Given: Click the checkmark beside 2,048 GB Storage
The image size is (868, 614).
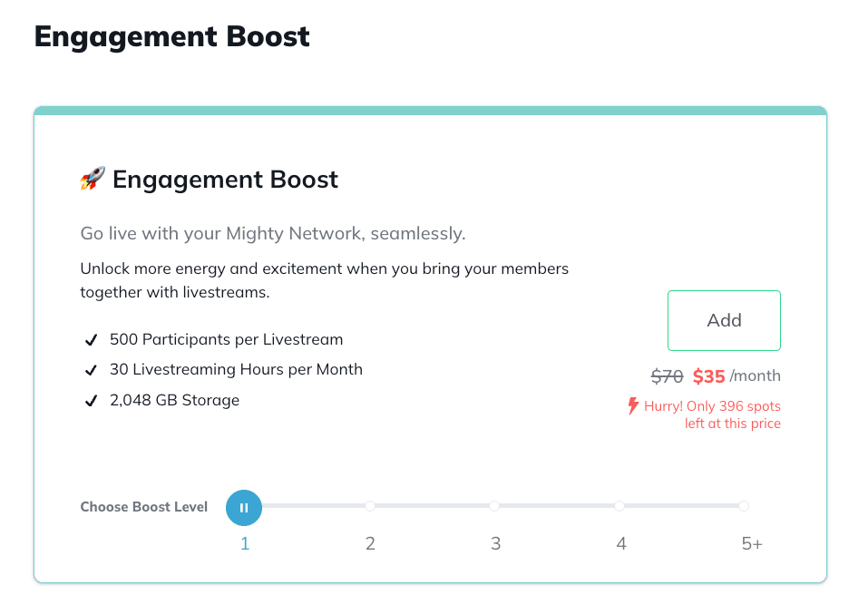Looking at the screenshot, I should [91, 401].
